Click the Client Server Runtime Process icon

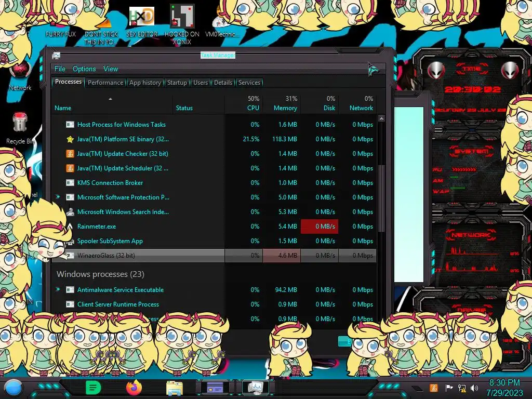tap(70, 304)
